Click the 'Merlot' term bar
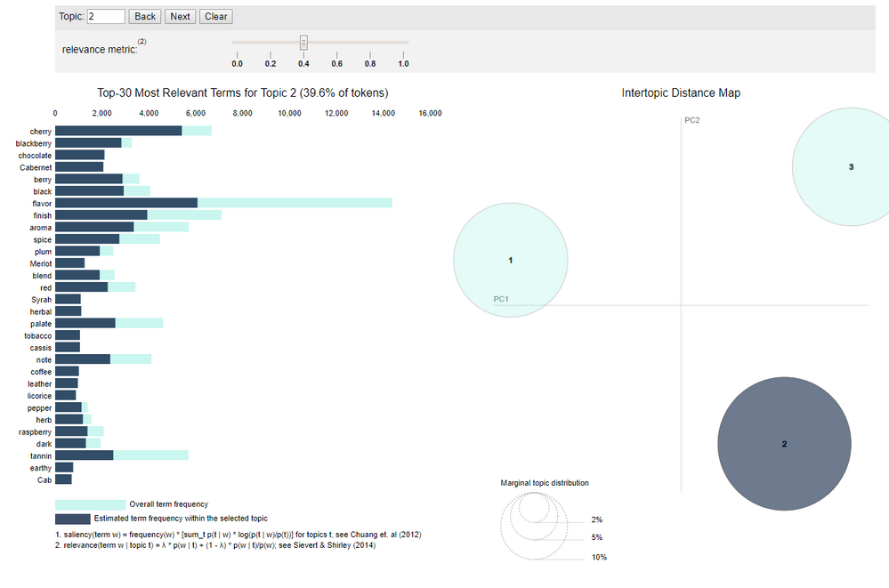The width and height of the screenshot is (889, 588). pyautogui.click(x=69, y=263)
